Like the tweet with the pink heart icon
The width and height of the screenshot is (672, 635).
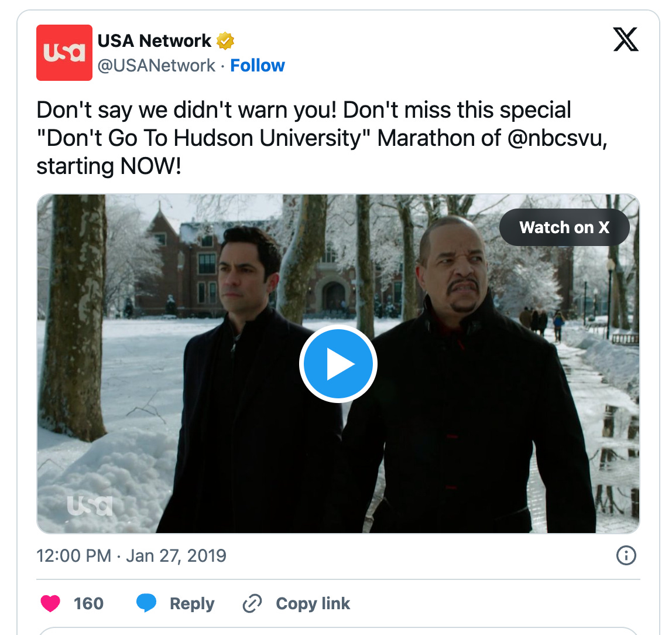tap(50, 603)
